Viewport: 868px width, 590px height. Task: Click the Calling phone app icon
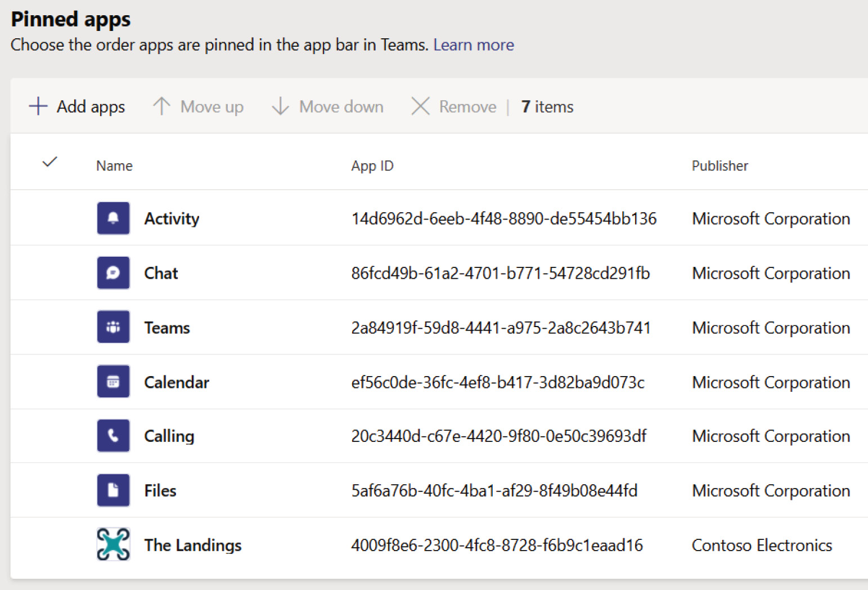coord(113,435)
